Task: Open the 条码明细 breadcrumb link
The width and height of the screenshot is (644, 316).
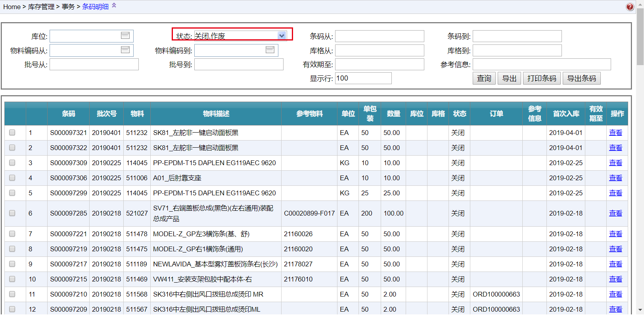Action: (95, 7)
